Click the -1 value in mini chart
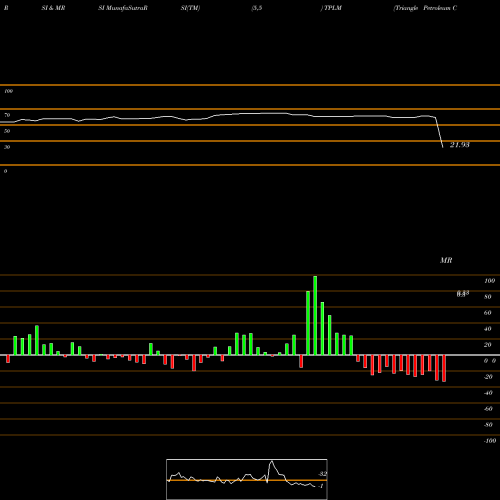The image size is (500, 500). (x=321, y=486)
